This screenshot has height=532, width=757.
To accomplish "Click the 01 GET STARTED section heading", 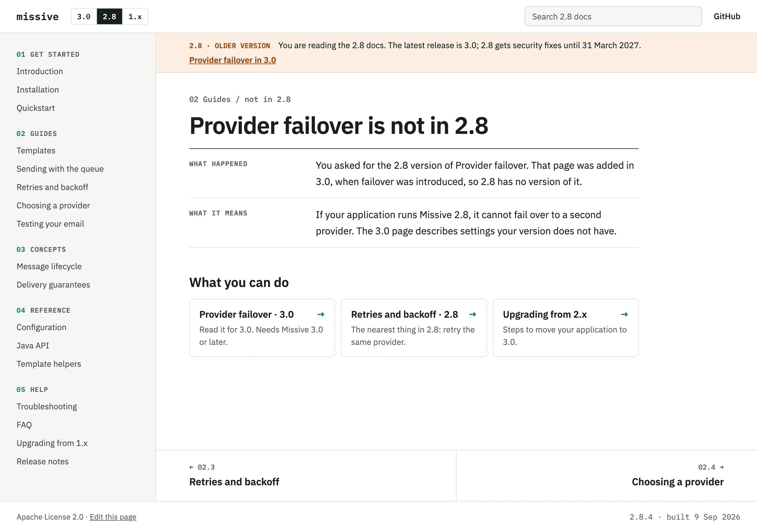I will coord(48,54).
